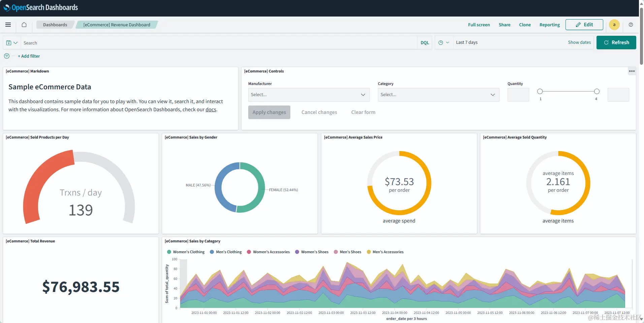The image size is (644, 323).
Task: Open the Share menu
Action: (505, 25)
